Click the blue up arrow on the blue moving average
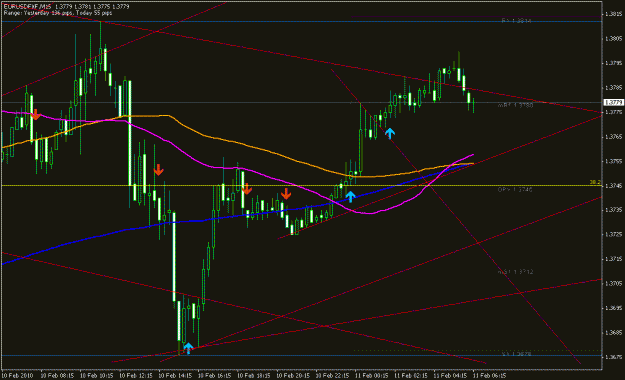This screenshot has height=380, width=625. pos(350,197)
